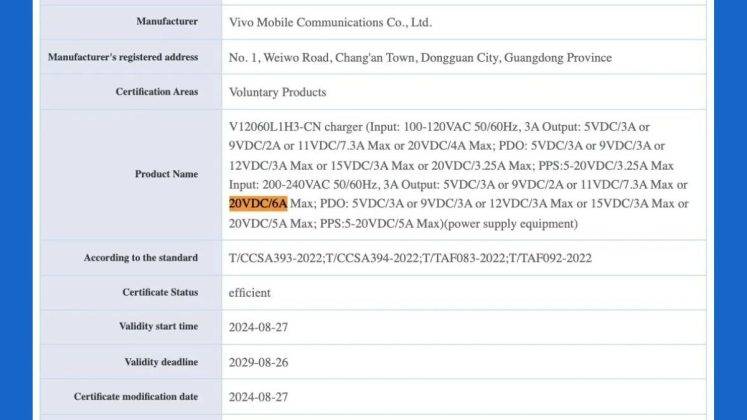Click the 'V12060L1H3-CN charger' model text
The height and width of the screenshot is (420, 747).
click(x=296, y=127)
